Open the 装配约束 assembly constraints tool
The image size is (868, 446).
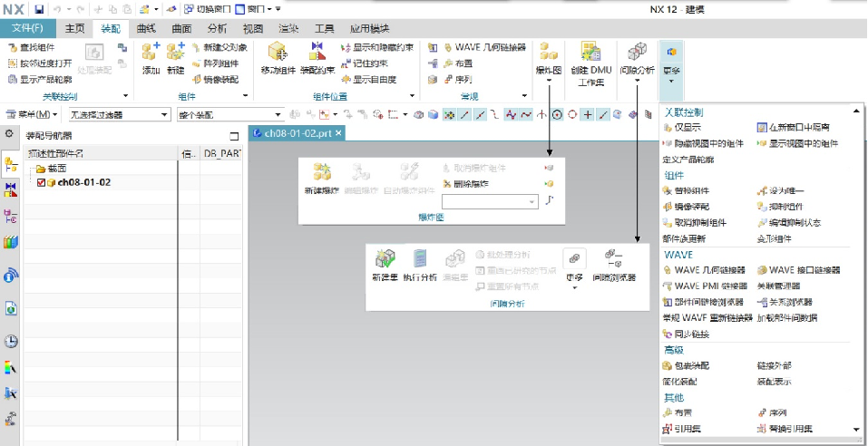(x=317, y=59)
